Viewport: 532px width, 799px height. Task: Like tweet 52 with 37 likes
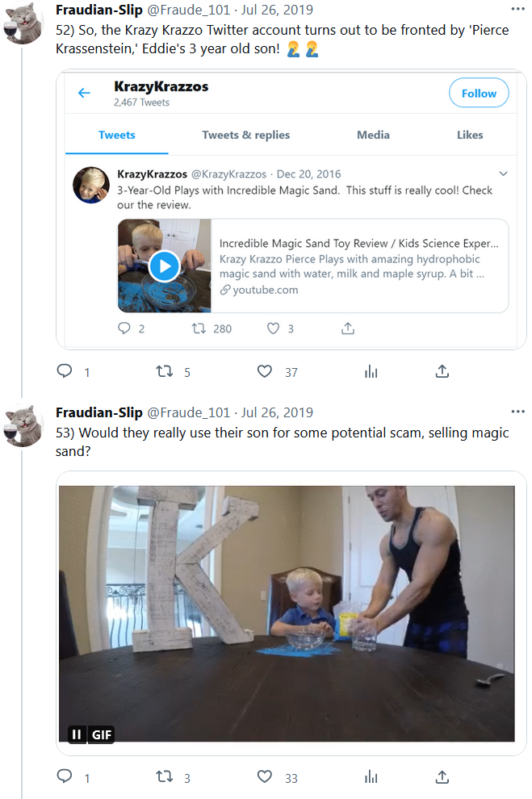click(265, 371)
